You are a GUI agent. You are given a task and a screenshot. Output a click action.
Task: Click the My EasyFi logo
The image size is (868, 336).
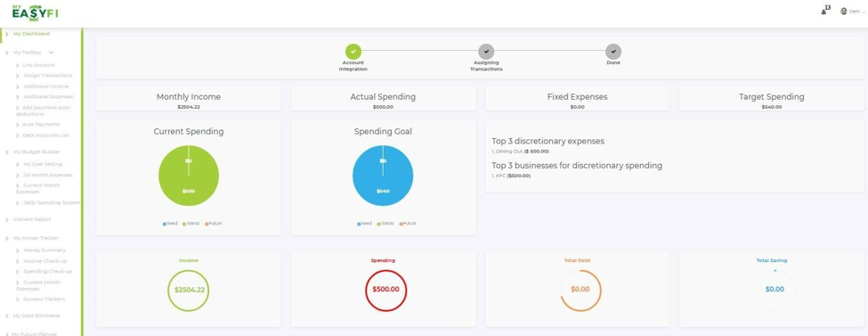pyautogui.click(x=35, y=12)
